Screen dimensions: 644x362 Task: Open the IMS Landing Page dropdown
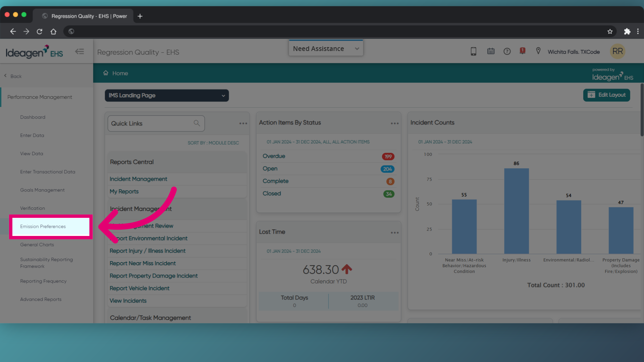(x=167, y=96)
